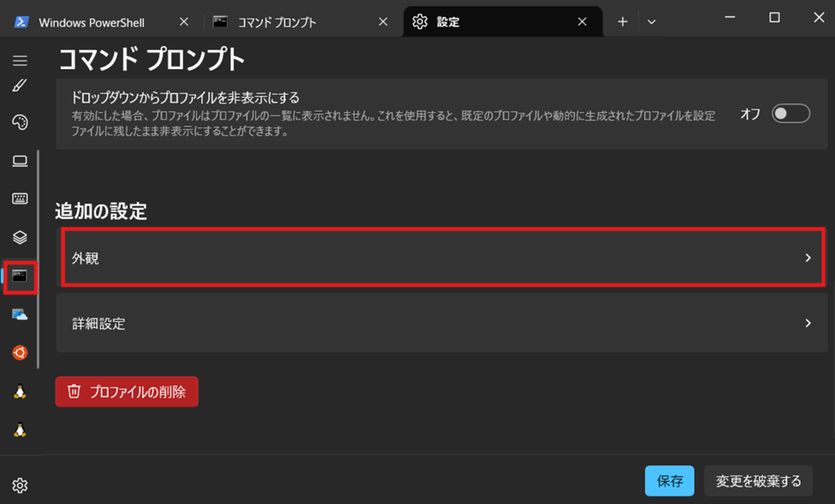
Task: Open Color schemes via palette icon
Action: [x=20, y=123]
